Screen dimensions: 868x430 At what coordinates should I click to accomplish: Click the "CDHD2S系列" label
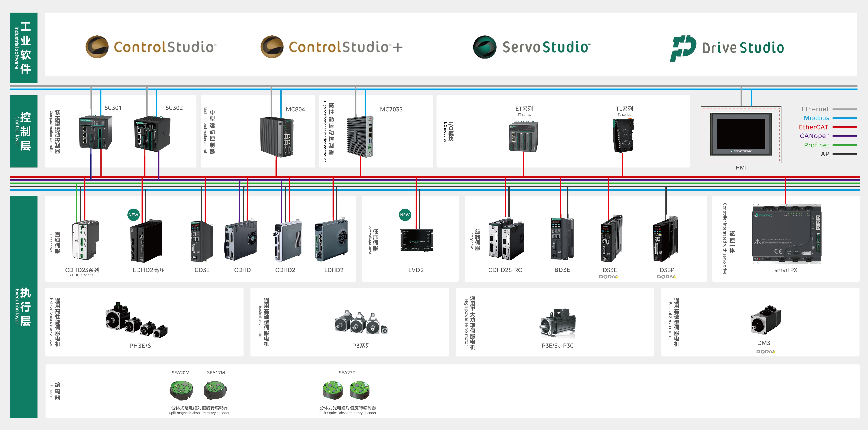[82, 270]
